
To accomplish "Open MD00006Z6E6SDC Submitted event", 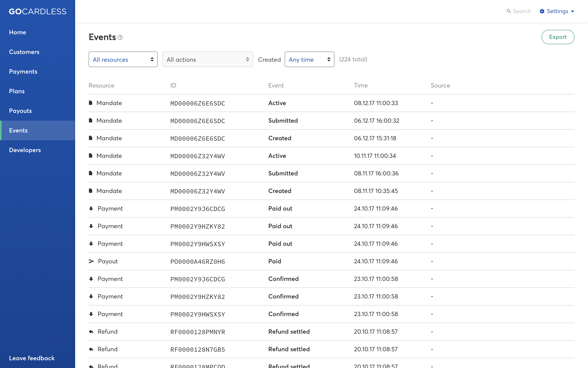I will tap(198, 121).
